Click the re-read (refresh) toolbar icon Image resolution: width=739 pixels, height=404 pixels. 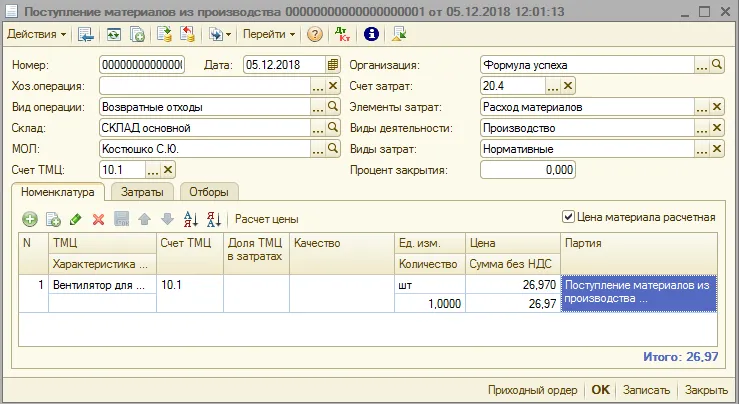coord(114,34)
